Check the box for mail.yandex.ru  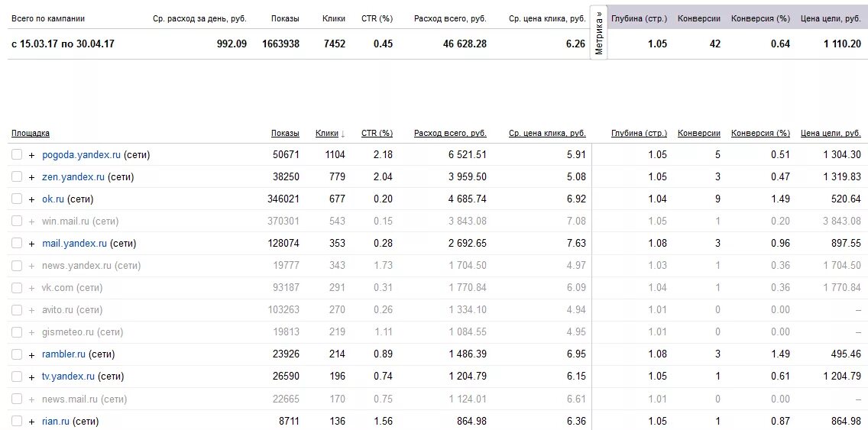17,243
